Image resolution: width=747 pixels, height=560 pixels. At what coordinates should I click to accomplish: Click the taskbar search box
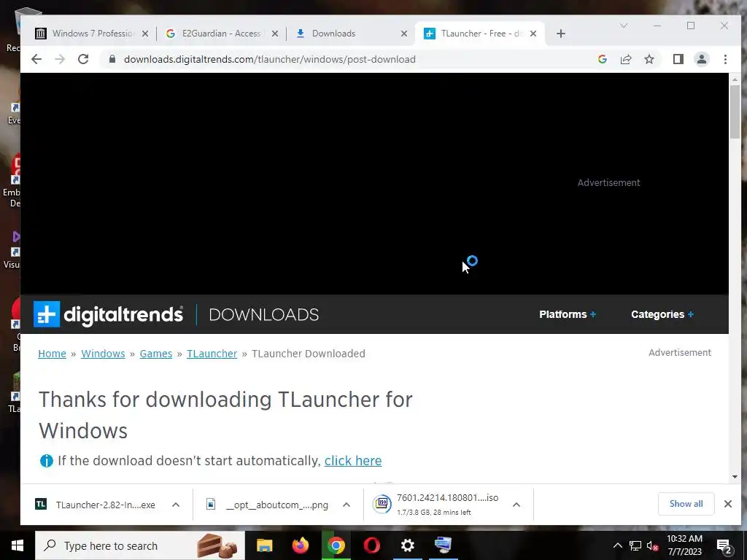pos(140,545)
